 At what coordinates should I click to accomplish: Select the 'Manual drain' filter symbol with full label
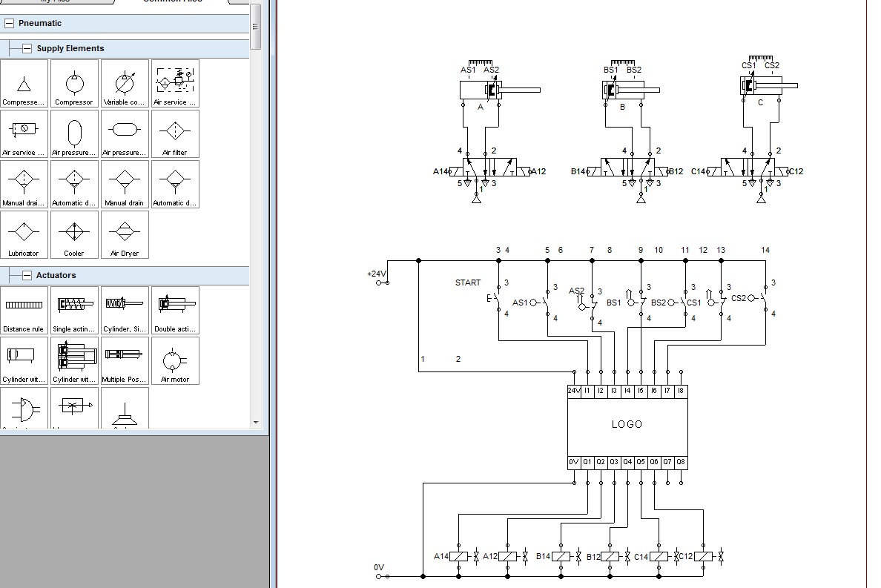click(125, 184)
